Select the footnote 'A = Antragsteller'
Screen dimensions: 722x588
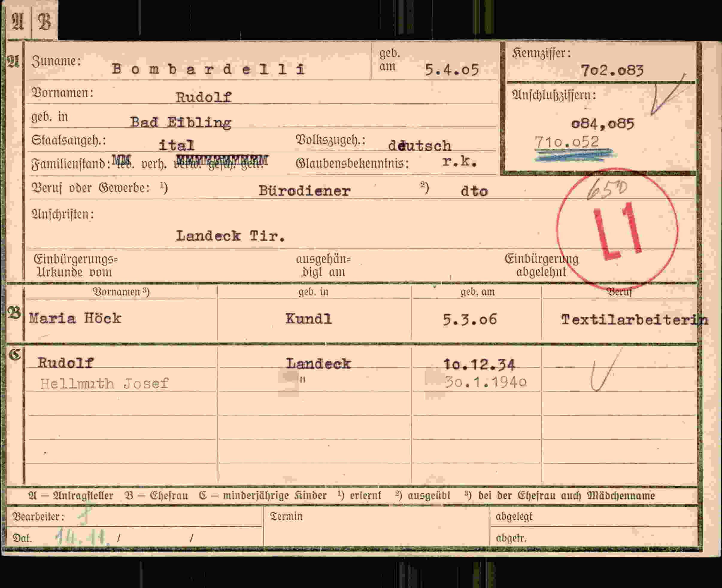point(71,496)
